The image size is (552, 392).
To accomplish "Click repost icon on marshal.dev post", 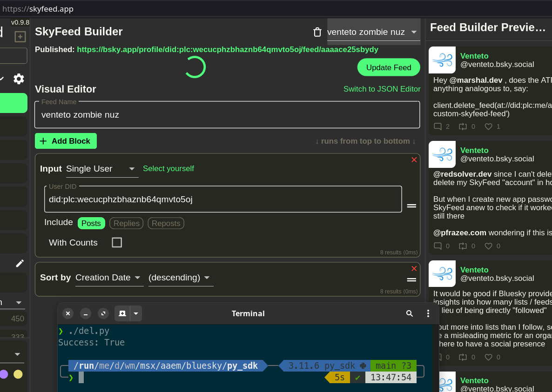I will (x=463, y=126).
